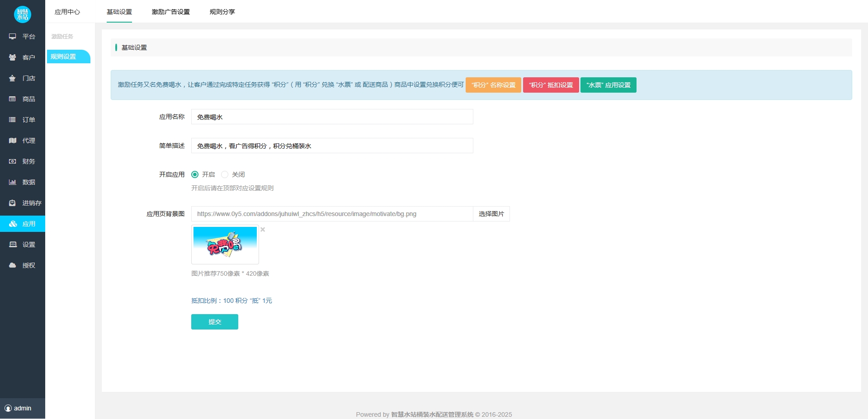Click the '积分' 名称设置 button
The height and width of the screenshot is (419, 868).
[493, 85]
